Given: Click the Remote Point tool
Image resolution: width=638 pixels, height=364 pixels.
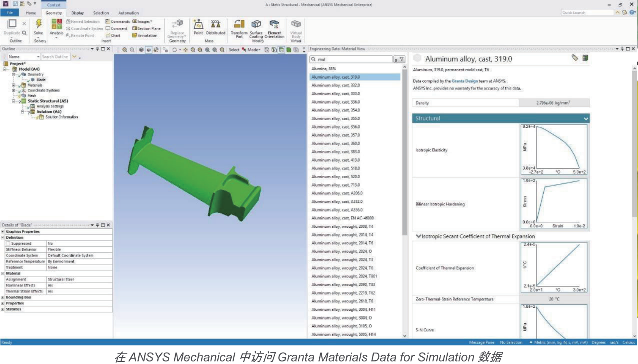Looking at the screenshot, I should (80, 36).
